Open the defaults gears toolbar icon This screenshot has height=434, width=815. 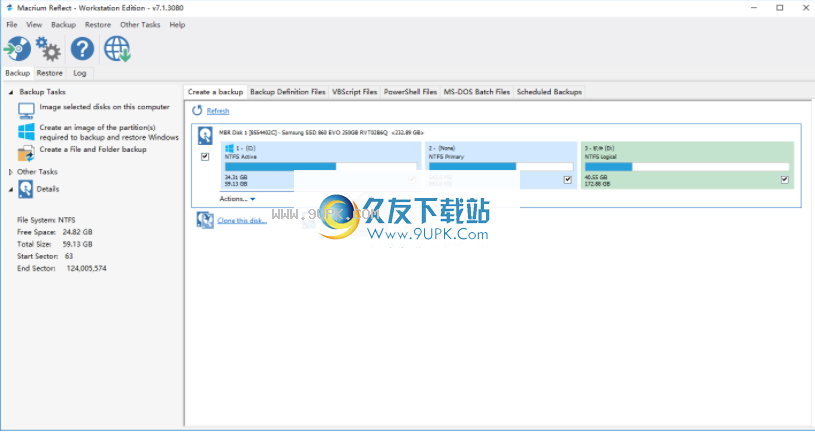click(48, 49)
